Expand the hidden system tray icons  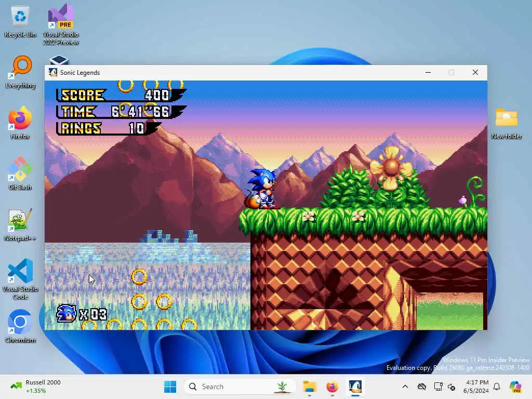[x=405, y=387]
